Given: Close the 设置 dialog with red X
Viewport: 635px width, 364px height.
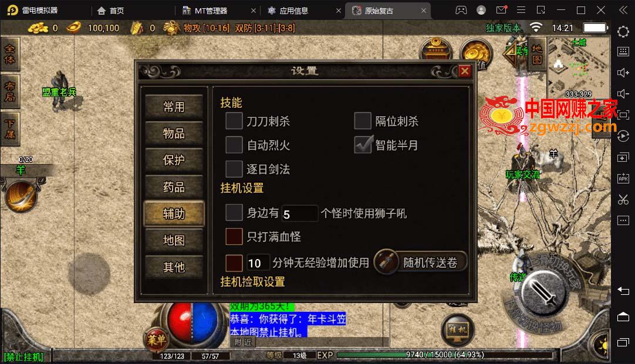Looking at the screenshot, I should [465, 71].
